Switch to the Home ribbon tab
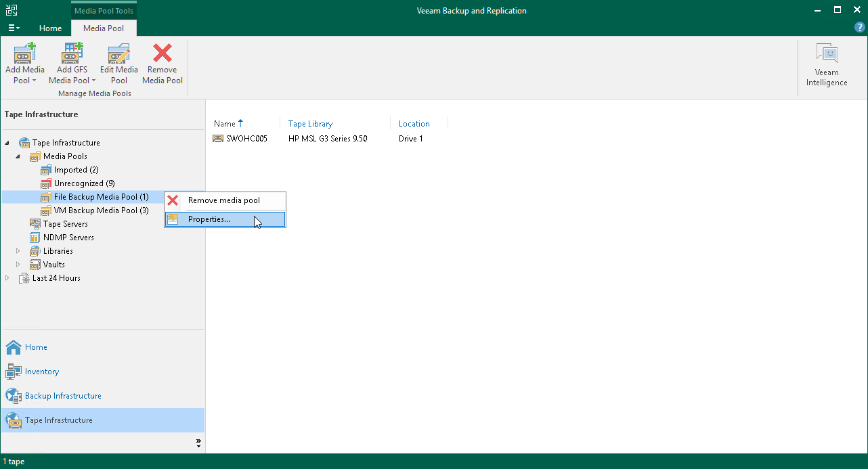 [x=51, y=28]
